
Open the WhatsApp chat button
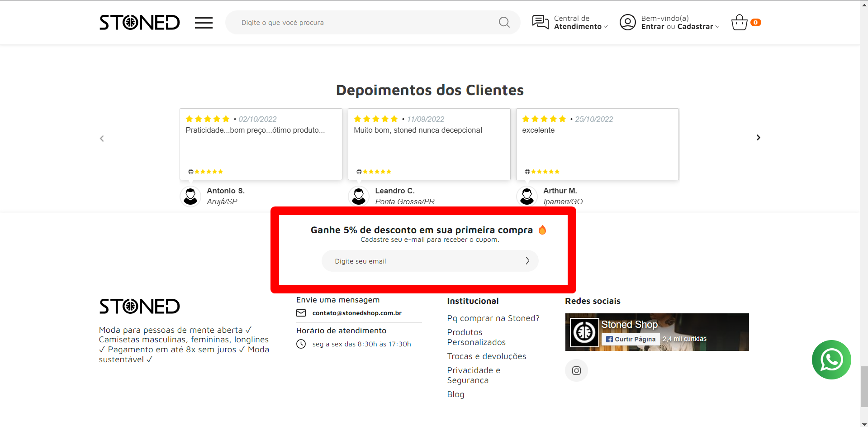(831, 360)
